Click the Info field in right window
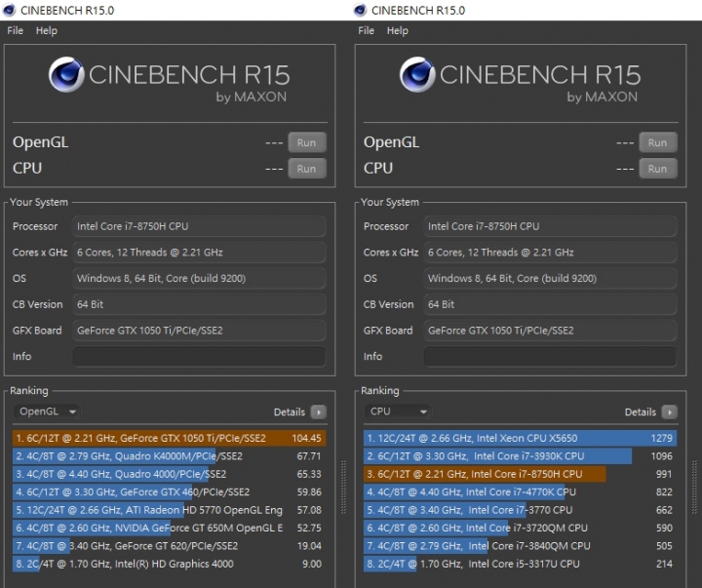The height and width of the screenshot is (588, 702). point(550,357)
